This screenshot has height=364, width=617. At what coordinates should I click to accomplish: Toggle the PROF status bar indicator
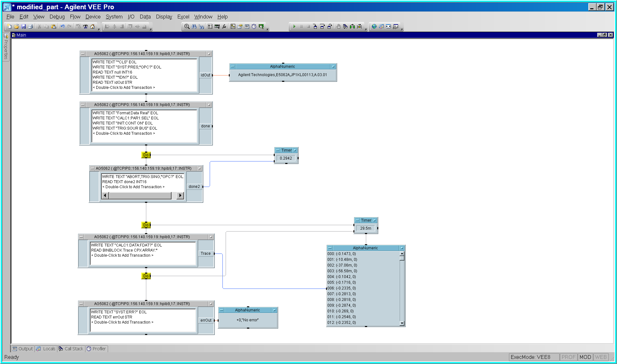[x=568, y=357]
